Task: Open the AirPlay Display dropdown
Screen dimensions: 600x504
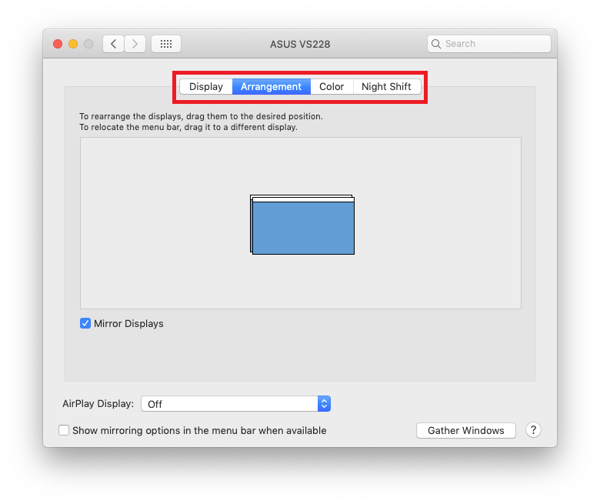Action: [x=236, y=404]
